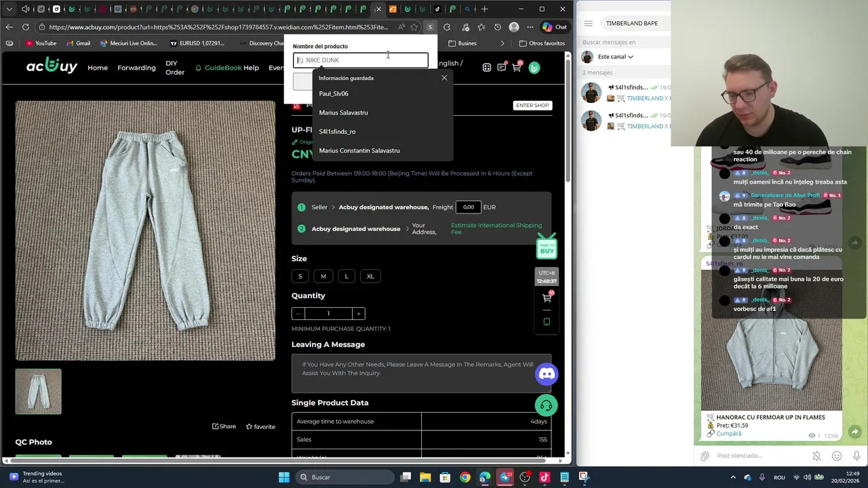Viewport: 868px width, 488px height.
Task: Bookmark this page with the star icon
Action: (x=414, y=27)
